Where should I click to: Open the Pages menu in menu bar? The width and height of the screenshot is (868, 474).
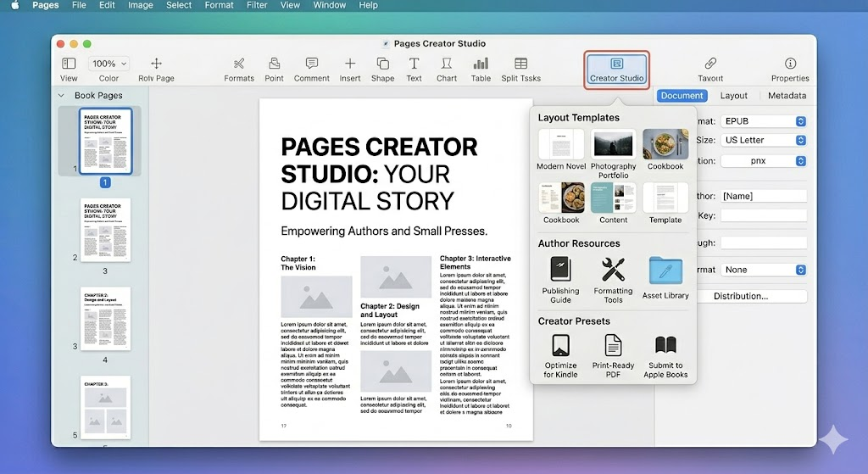click(46, 5)
